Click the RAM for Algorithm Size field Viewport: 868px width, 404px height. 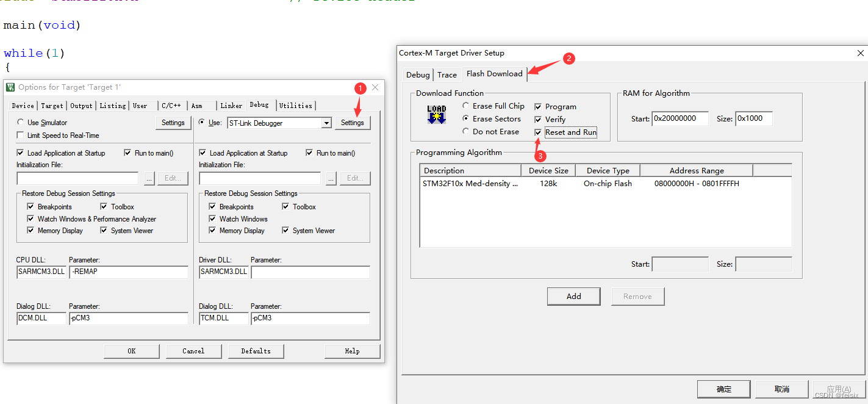click(754, 118)
